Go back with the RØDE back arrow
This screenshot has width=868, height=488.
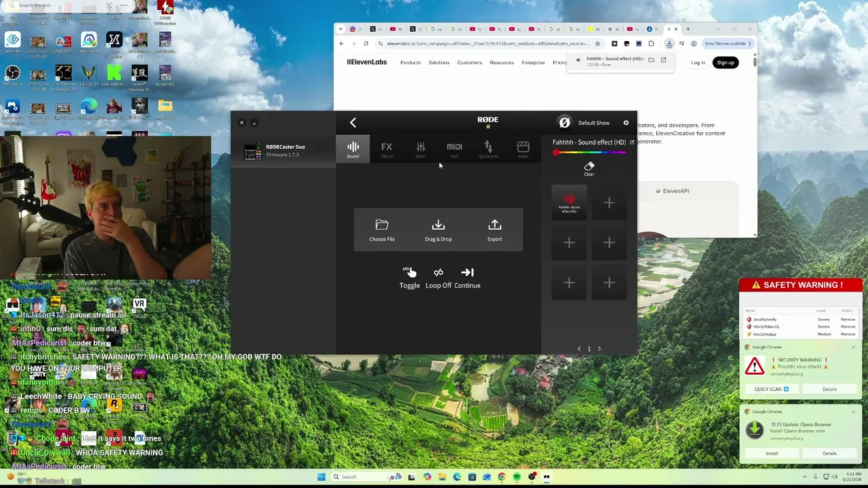(353, 123)
